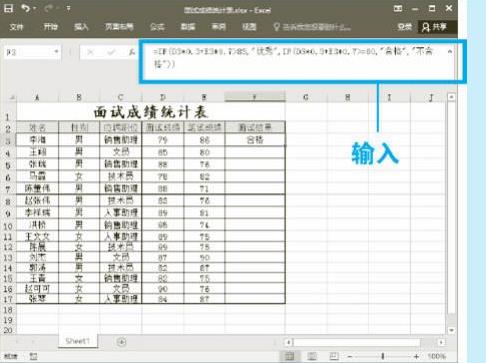This screenshot has height=363, width=486.
Task: Click the zoom slider handle
Action: [x=383, y=357]
